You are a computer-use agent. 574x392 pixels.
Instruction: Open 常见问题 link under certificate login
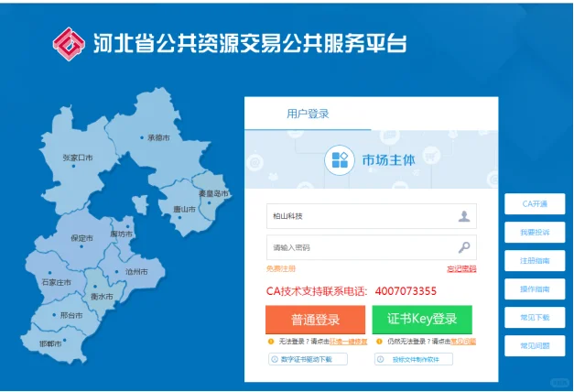point(463,342)
